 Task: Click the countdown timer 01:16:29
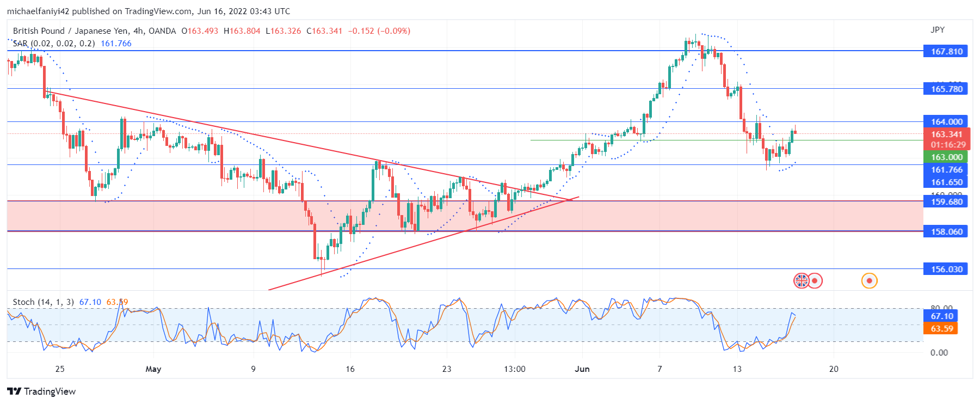tap(948, 145)
